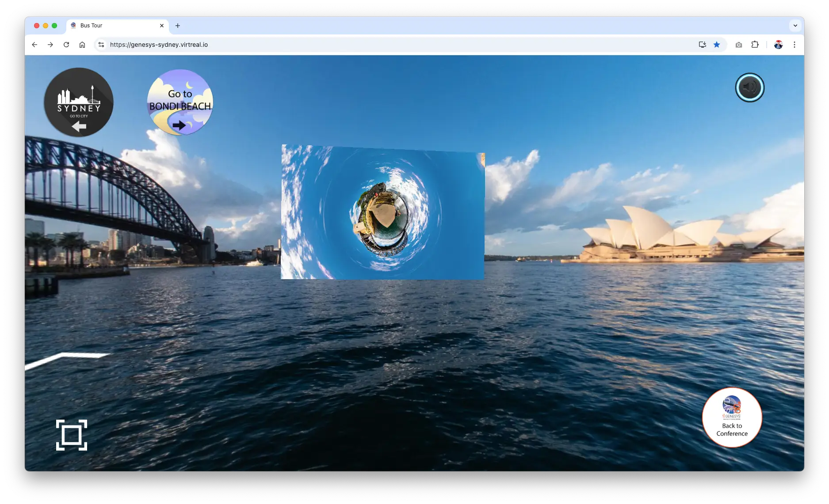Switch to the user profile avatar
Viewport: 829px width, 504px height.
[778, 45]
